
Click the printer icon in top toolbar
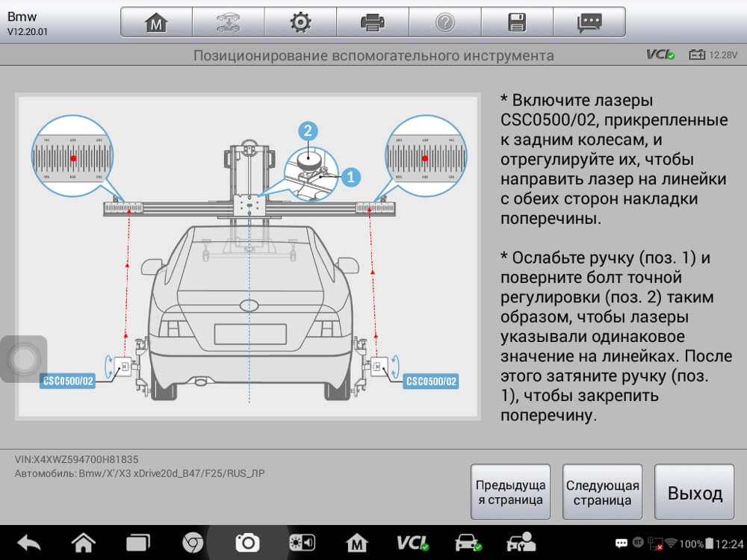coord(373,22)
